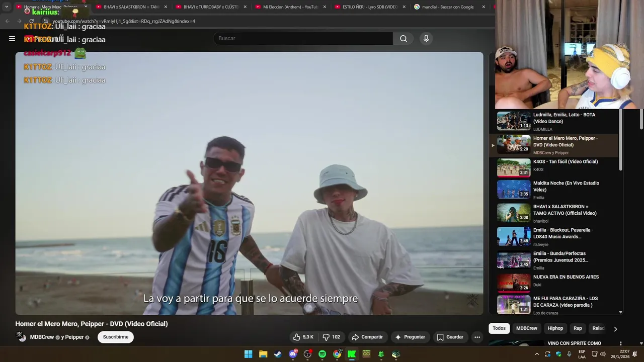
Task: Like the video (5,3 K)
Action: 304,337
